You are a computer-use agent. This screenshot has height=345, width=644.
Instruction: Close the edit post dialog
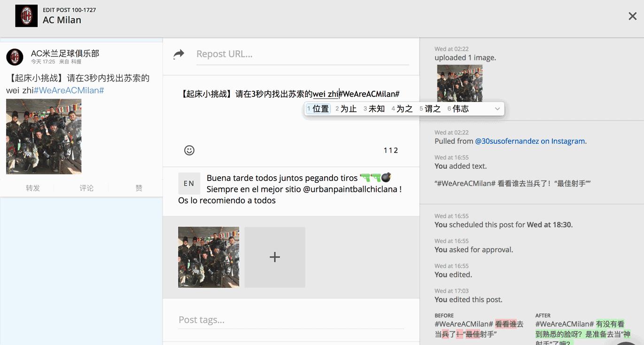click(632, 16)
